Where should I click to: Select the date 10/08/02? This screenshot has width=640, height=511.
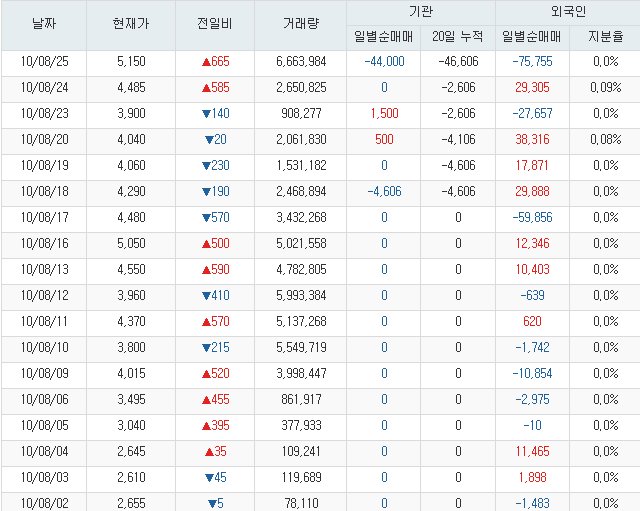[44, 504]
